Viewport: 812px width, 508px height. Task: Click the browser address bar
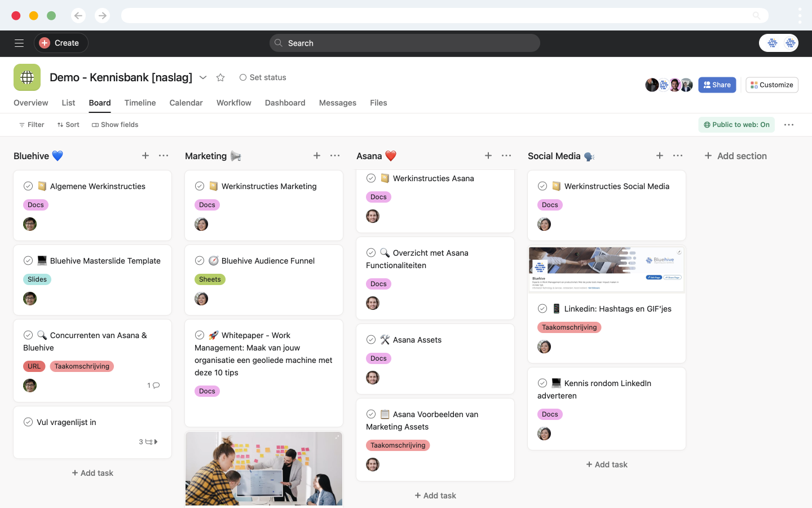point(445,16)
